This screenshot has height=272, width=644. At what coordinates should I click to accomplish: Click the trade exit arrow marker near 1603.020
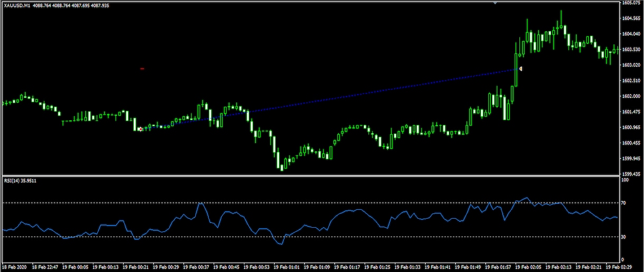click(x=520, y=69)
